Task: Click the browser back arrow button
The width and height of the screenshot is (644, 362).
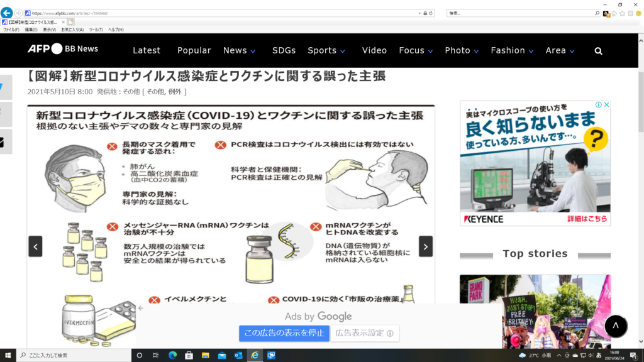Action: click(6, 13)
